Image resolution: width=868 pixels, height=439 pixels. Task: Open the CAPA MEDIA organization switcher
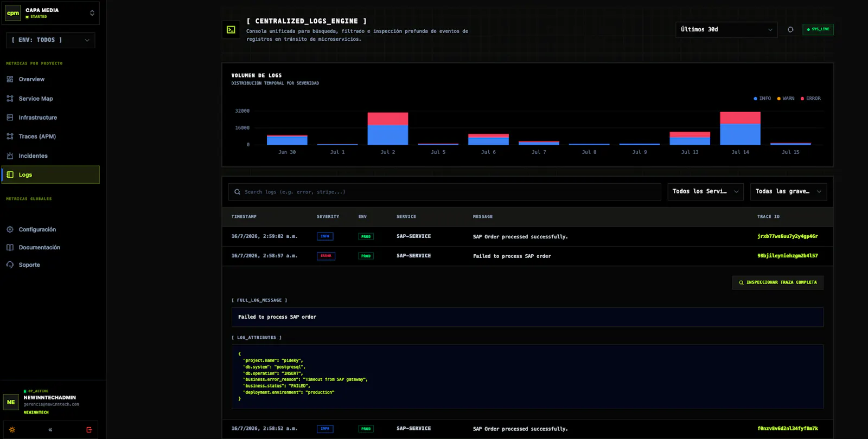click(x=50, y=13)
